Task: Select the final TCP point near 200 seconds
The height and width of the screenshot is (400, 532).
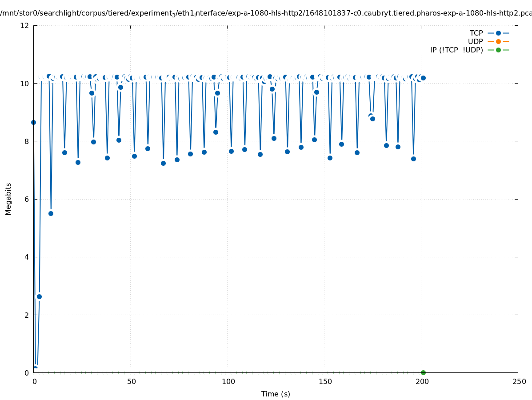Action: coord(423,78)
